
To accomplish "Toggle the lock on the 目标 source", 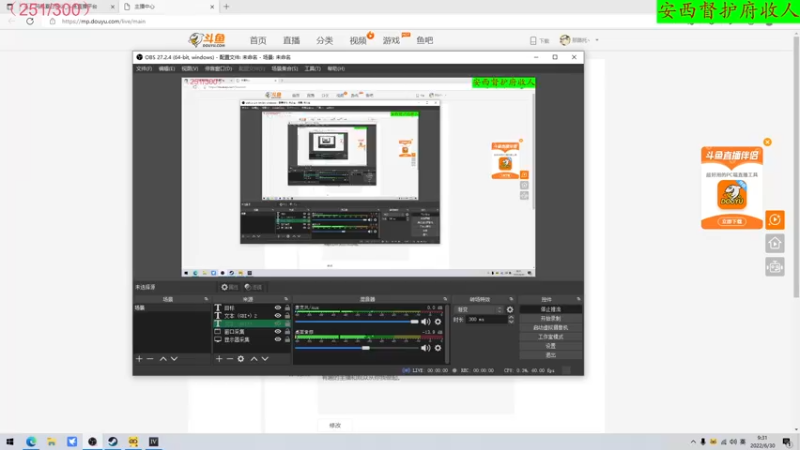I will [x=287, y=308].
